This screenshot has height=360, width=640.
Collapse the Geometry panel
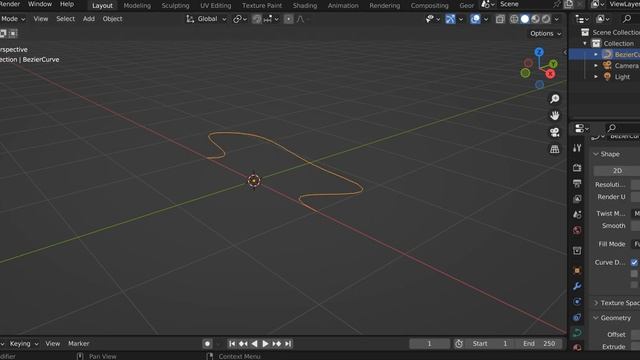tap(596, 318)
